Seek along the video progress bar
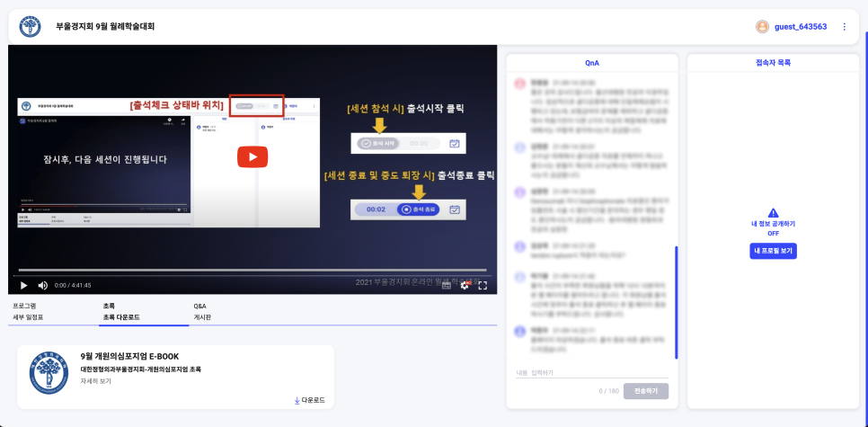 click(252, 275)
